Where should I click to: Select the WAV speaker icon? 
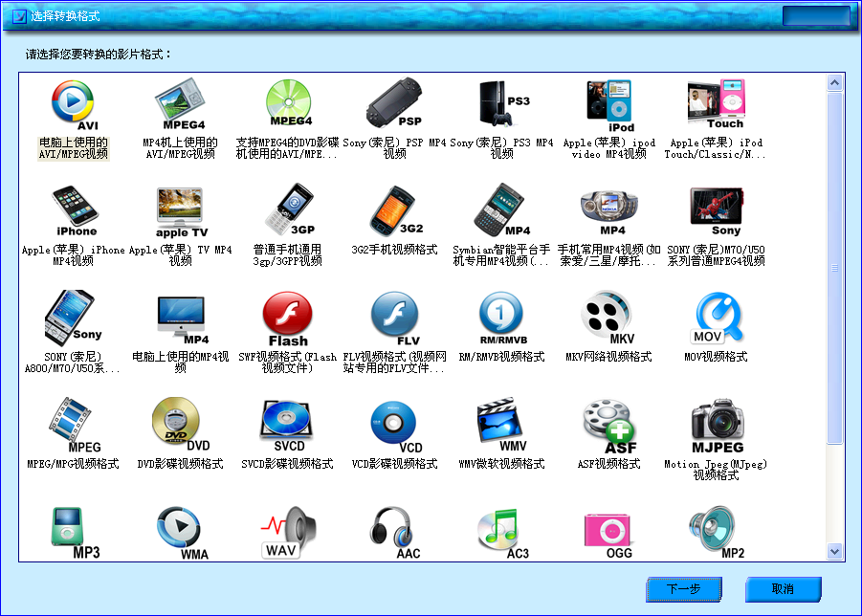[288, 533]
